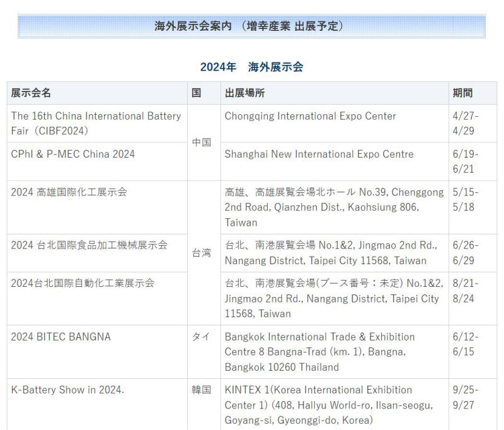The width and height of the screenshot is (504, 430).
Task: Click the 国 column header
Action: [x=197, y=93]
